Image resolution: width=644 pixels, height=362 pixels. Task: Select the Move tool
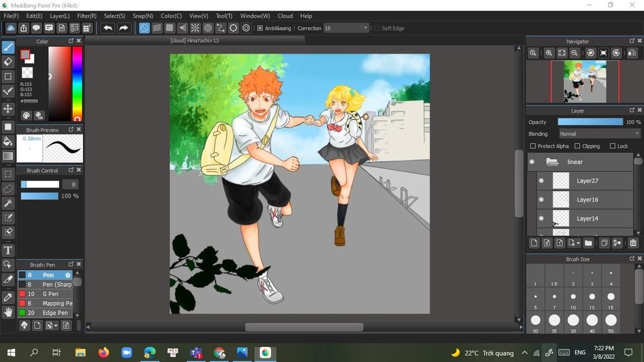(x=8, y=109)
